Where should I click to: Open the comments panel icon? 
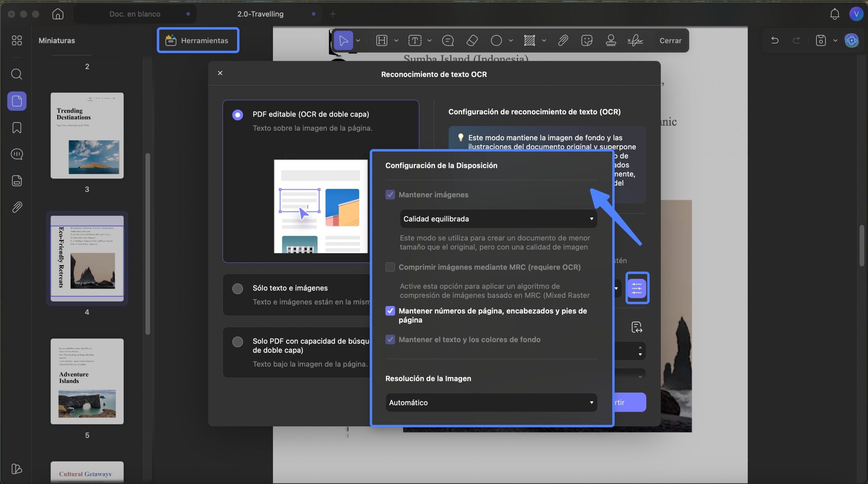tap(17, 154)
